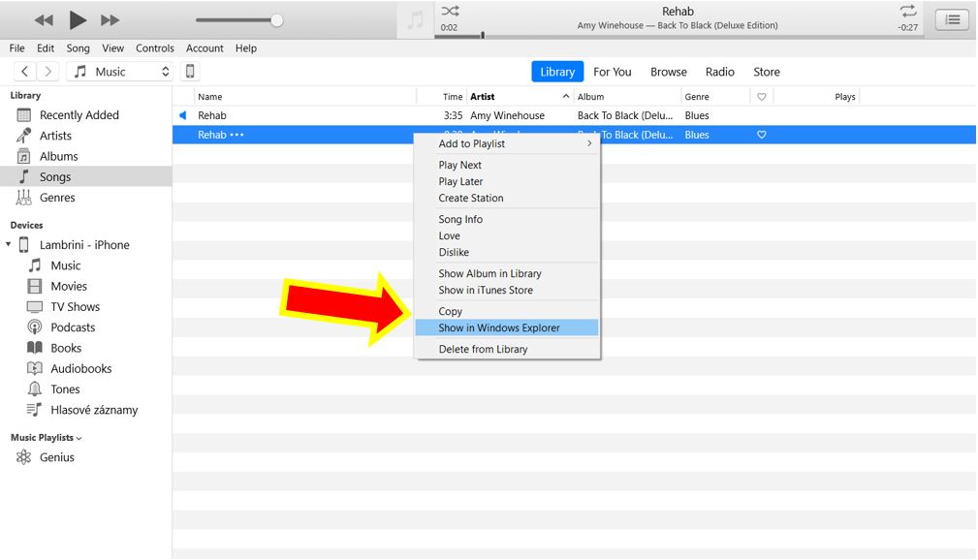Screen dimensions: 978x560
Task: Select Lambrini - iPhone device
Action: [84, 244]
